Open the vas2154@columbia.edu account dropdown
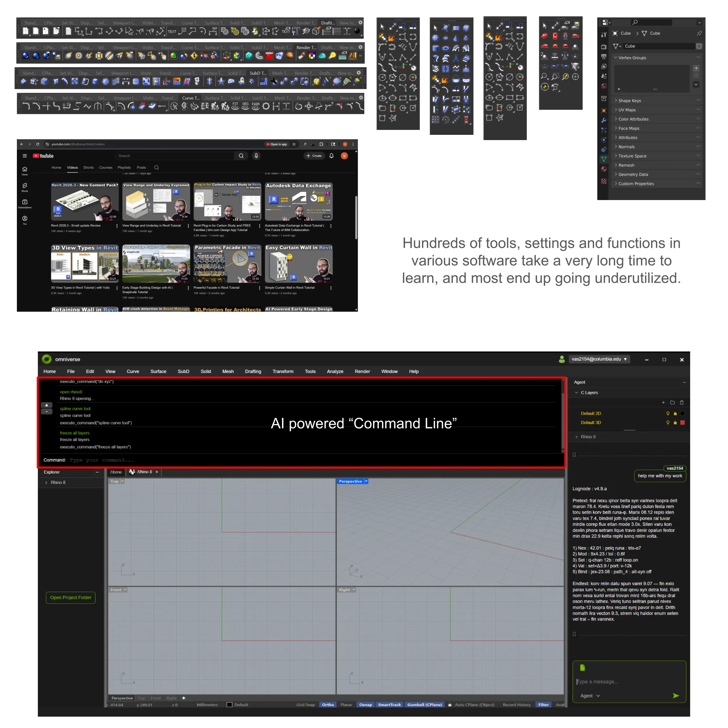This screenshot has height=728, width=728. (x=599, y=359)
